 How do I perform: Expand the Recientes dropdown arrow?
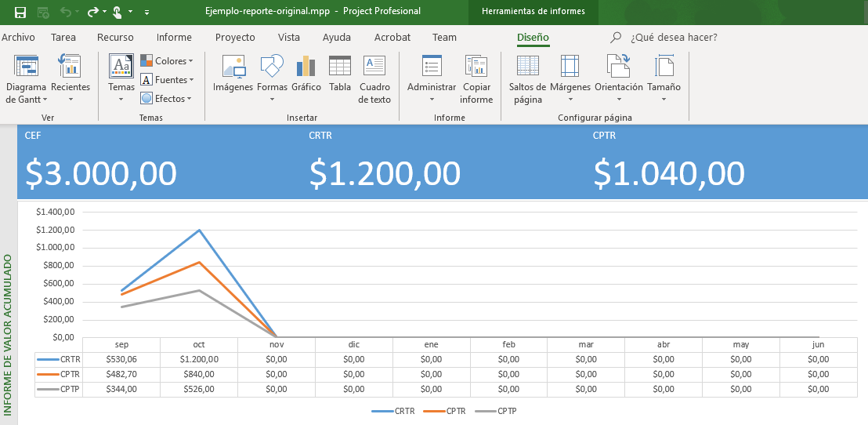click(x=71, y=100)
